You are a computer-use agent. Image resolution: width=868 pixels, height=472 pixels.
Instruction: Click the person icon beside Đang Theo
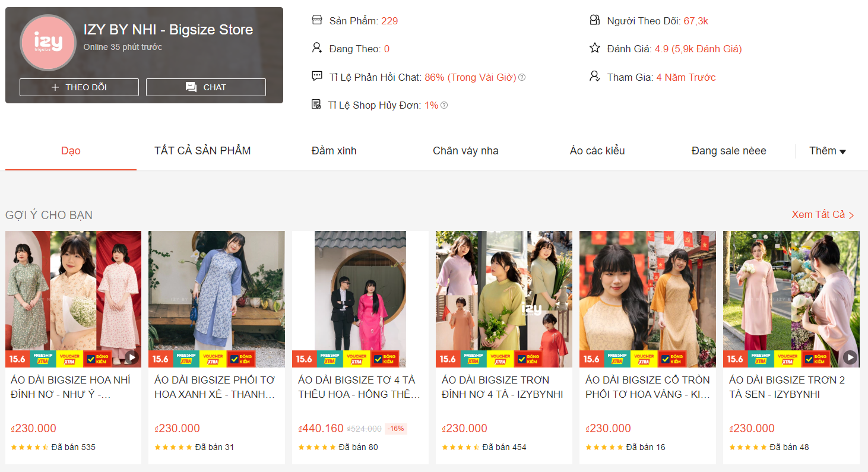[317, 47]
